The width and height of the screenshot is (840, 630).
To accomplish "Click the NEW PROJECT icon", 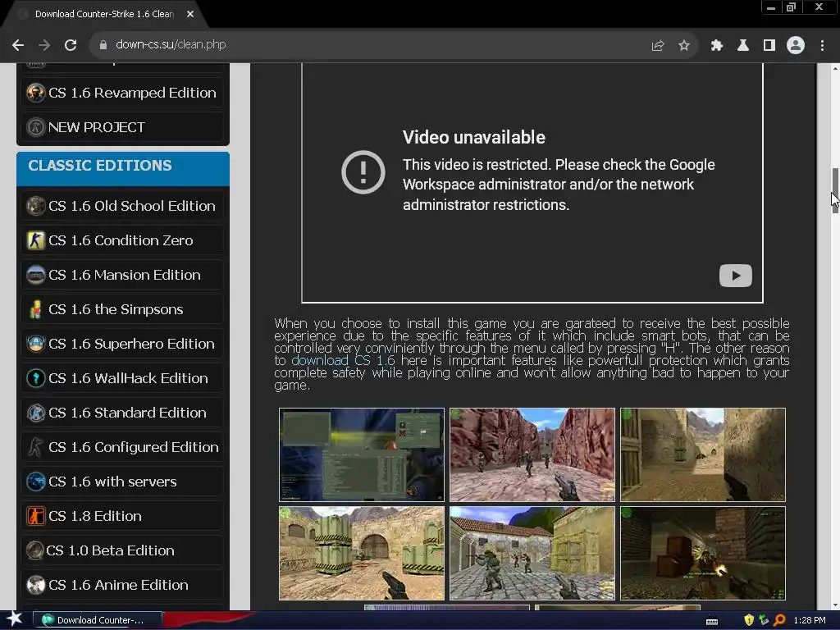I will point(35,127).
